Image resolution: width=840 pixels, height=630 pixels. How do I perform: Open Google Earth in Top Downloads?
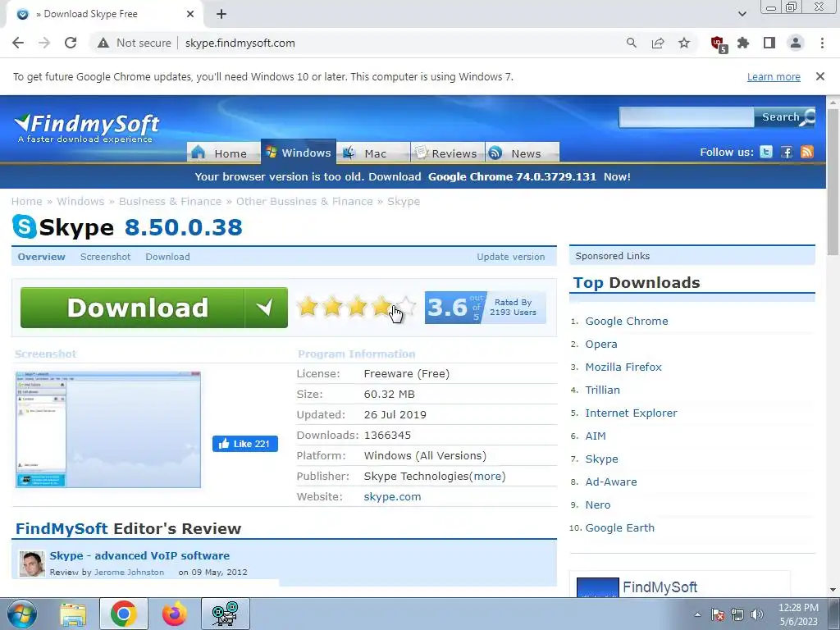[x=619, y=527]
